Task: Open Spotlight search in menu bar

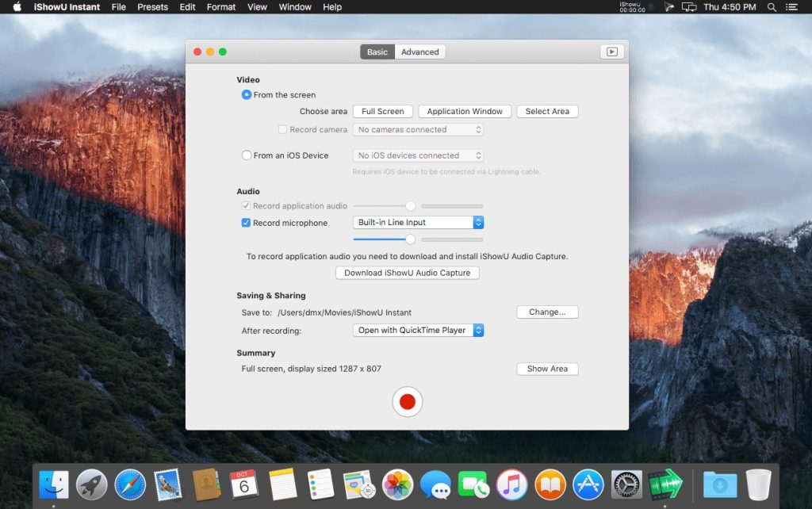Action: pyautogui.click(x=772, y=7)
